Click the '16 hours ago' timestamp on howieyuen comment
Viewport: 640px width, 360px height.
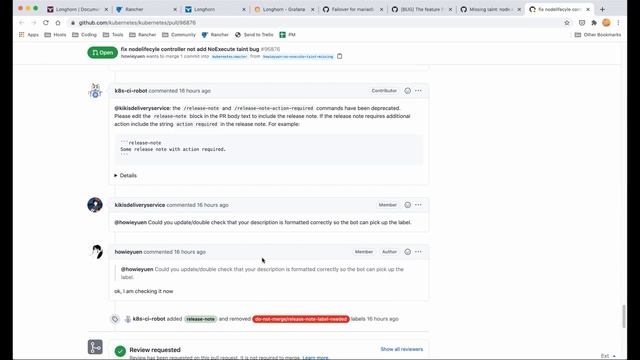click(x=189, y=252)
